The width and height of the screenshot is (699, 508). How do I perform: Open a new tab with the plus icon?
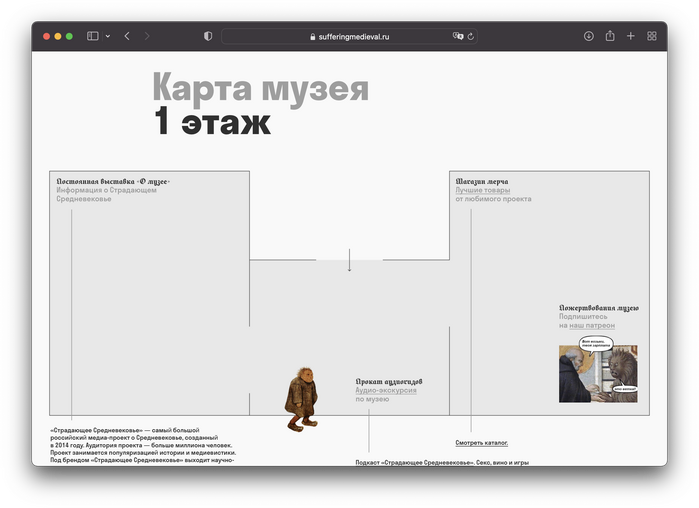(631, 36)
